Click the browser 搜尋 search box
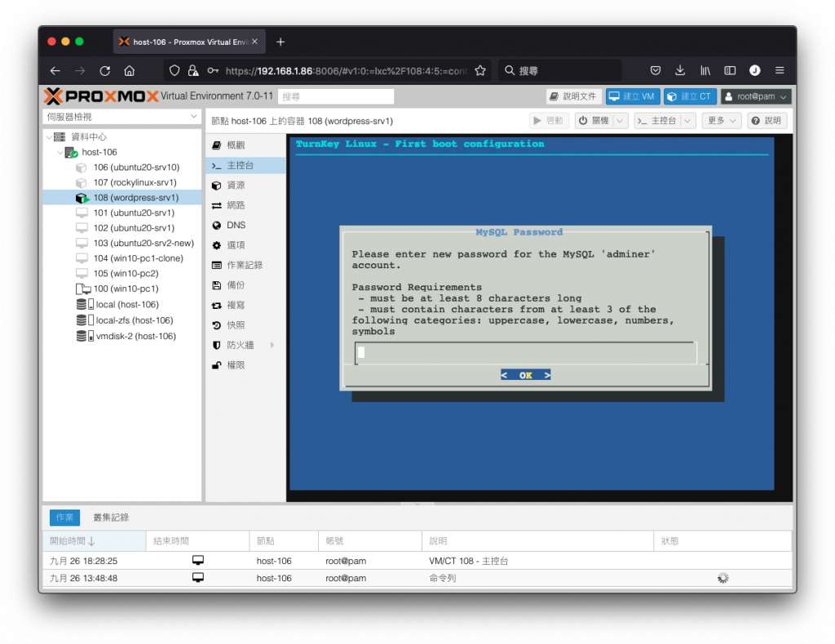Viewport: 835px width, 644px height. click(559, 70)
